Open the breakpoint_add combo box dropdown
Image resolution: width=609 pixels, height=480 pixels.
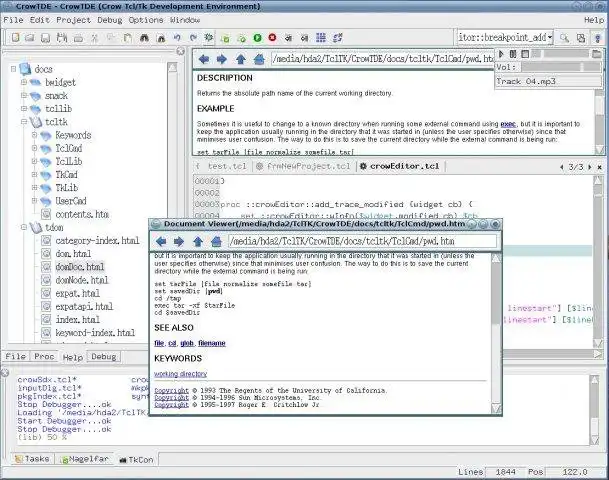(550, 38)
